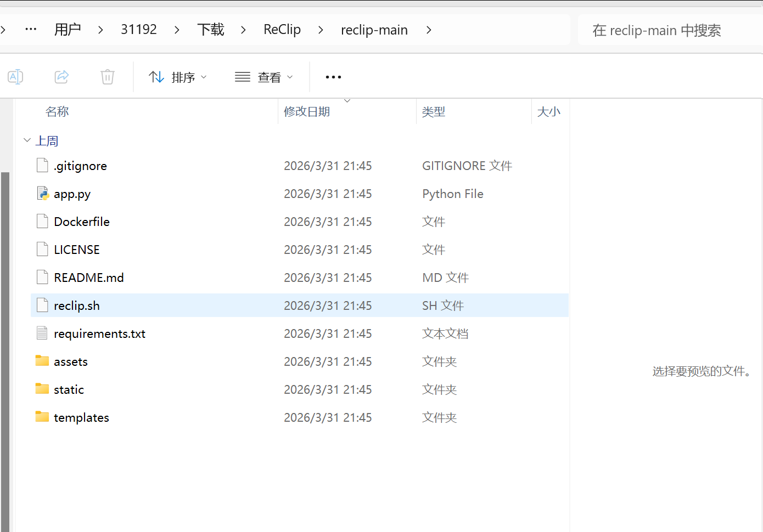Select the 上周 group label

click(47, 141)
